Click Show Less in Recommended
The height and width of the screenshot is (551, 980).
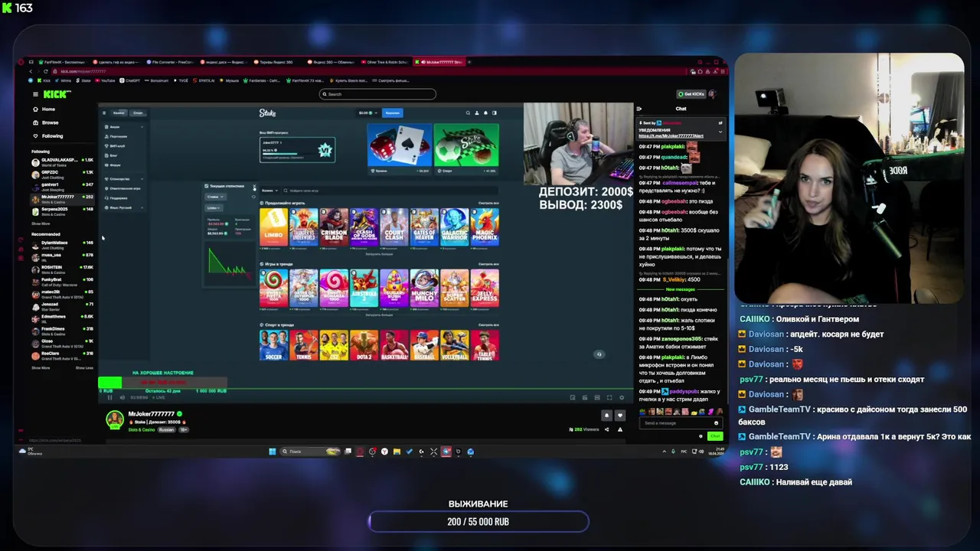click(x=84, y=367)
